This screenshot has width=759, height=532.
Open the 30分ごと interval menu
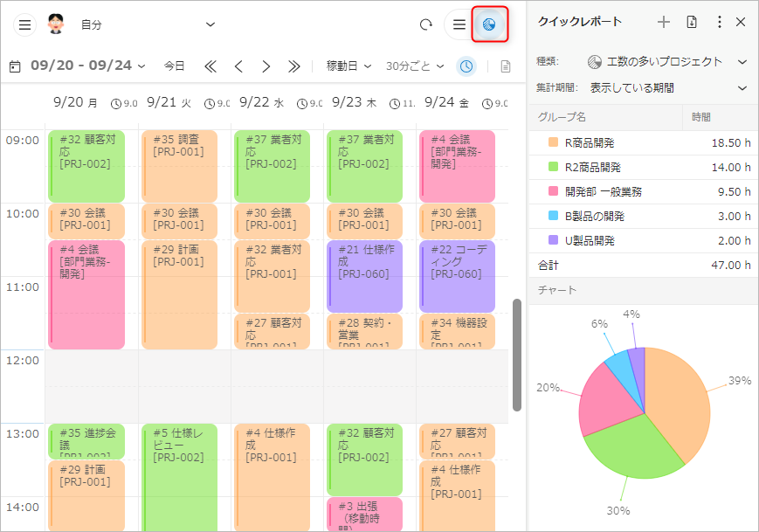[x=415, y=66]
